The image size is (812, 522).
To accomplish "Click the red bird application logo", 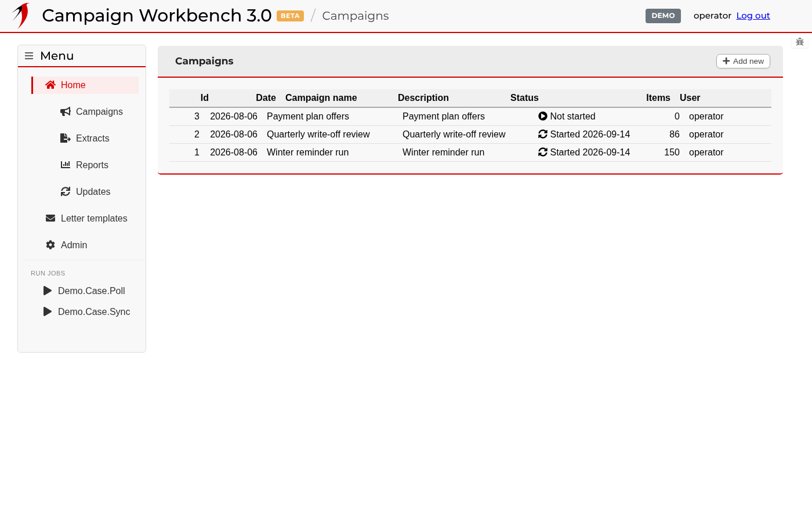I will click(x=21, y=16).
